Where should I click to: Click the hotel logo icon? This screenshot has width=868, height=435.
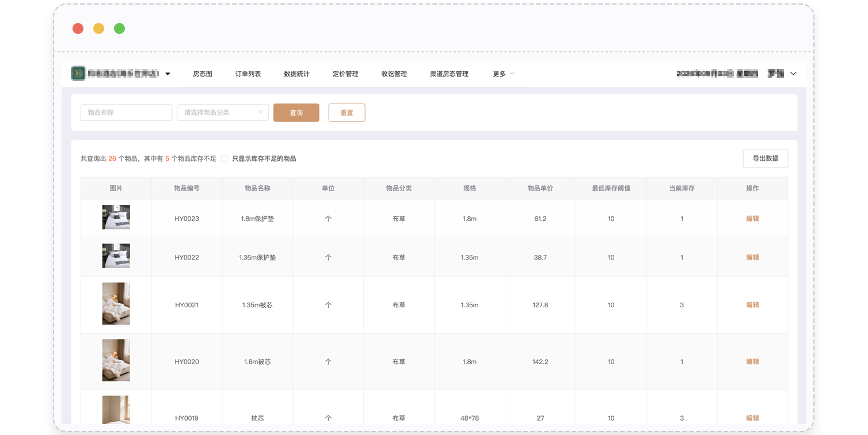(78, 74)
